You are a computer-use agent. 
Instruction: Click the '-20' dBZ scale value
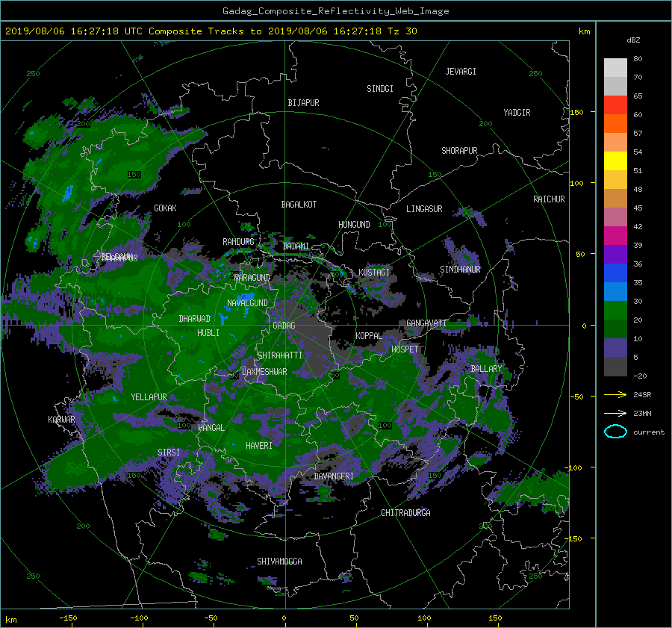coord(640,376)
